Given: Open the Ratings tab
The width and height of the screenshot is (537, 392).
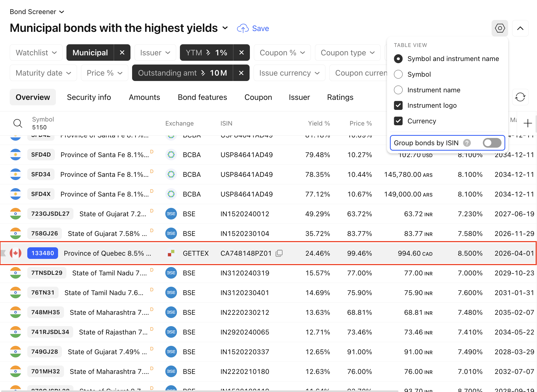Looking at the screenshot, I should pos(340,97).
